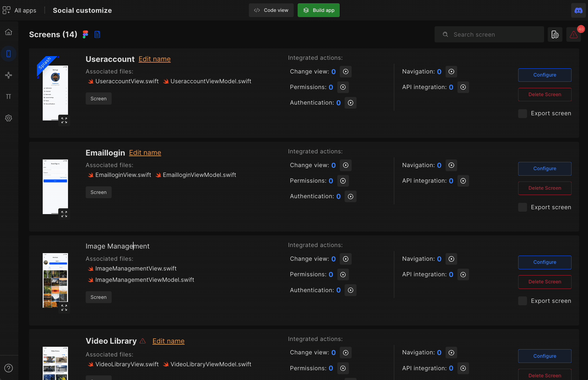
Task: Open Image Management Authentication action arrow
Action: (x=350, y=290)
